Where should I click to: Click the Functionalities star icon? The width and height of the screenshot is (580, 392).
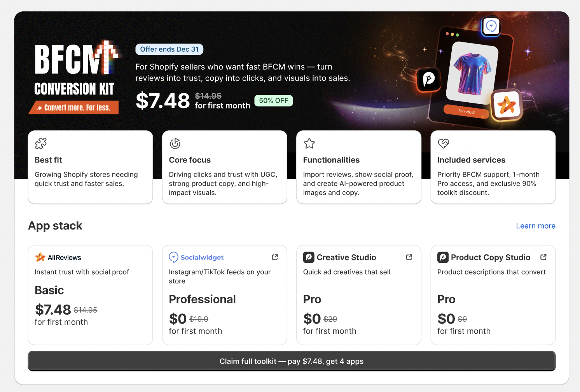309,143
